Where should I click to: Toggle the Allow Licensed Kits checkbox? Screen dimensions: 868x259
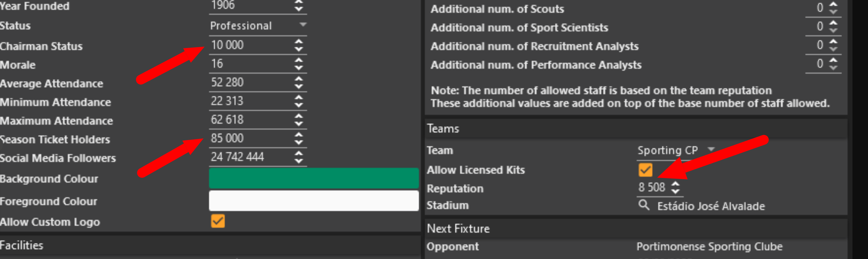tap(645, 170)
